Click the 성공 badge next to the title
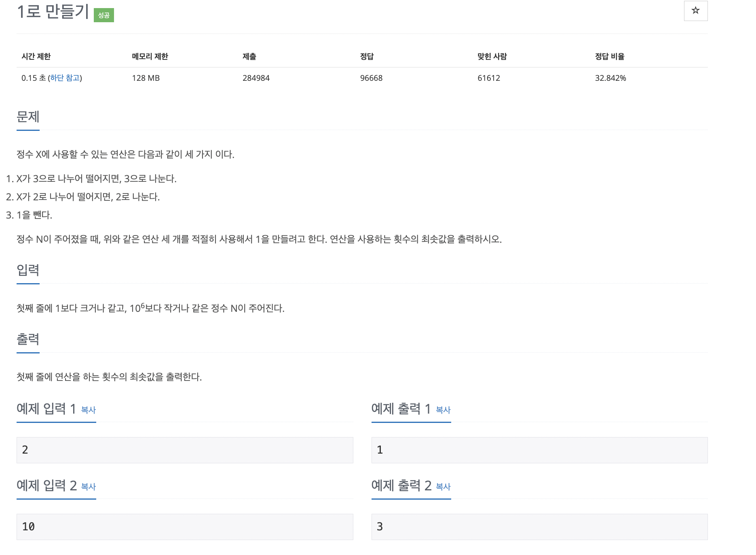This screenshot has height=555, width=756. [x=103, y=15]
